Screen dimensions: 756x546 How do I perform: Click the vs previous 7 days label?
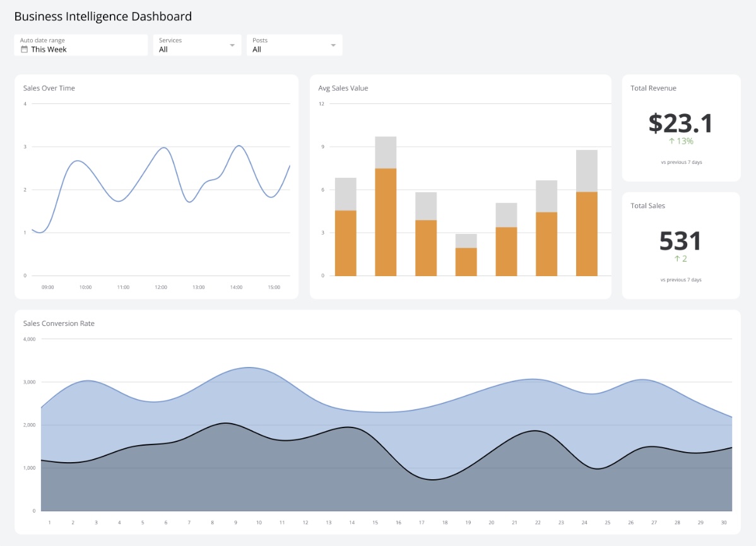point(680,162)
